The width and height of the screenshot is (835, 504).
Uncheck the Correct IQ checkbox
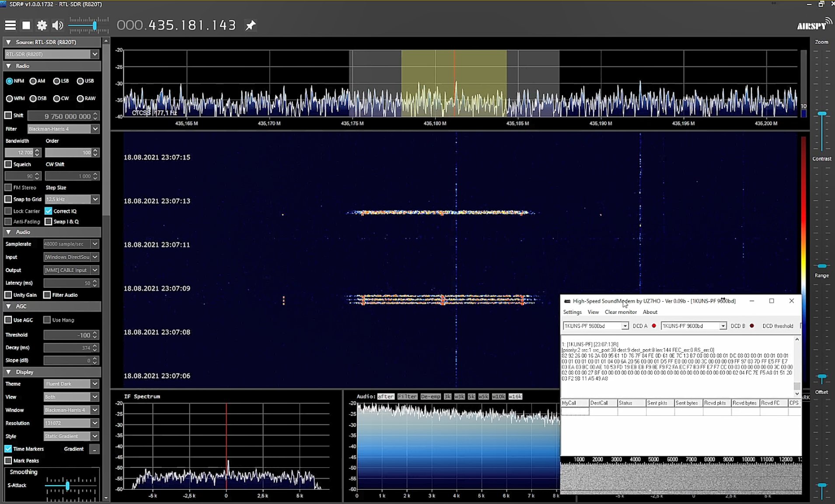[x=49, y=211]
